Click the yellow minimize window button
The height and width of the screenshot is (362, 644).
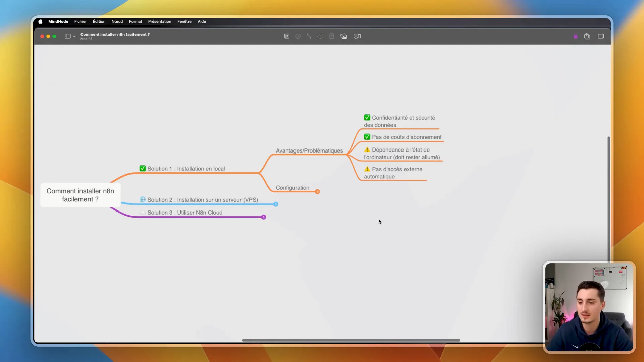(48, 36)
